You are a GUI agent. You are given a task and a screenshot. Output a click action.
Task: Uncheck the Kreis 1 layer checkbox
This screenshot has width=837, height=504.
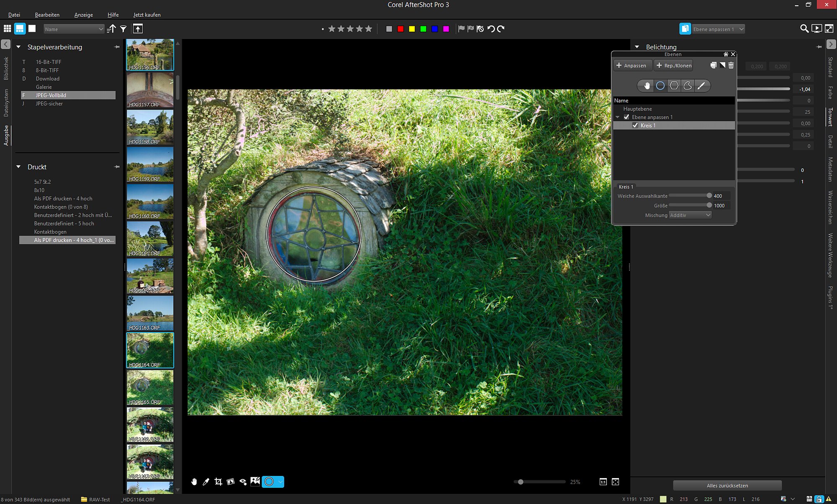(x=635, y=125)
